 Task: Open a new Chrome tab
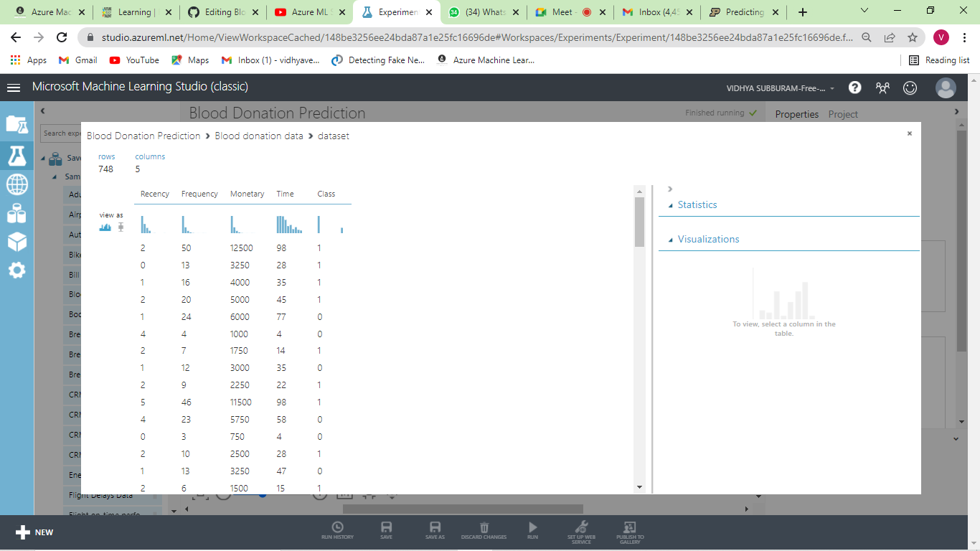tap(802, 12)
